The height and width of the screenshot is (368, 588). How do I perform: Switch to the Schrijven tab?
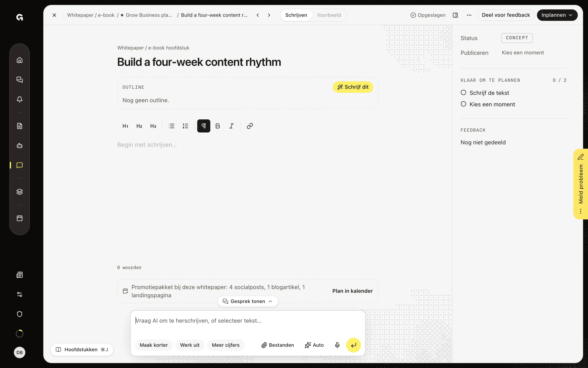pos(296,15)
